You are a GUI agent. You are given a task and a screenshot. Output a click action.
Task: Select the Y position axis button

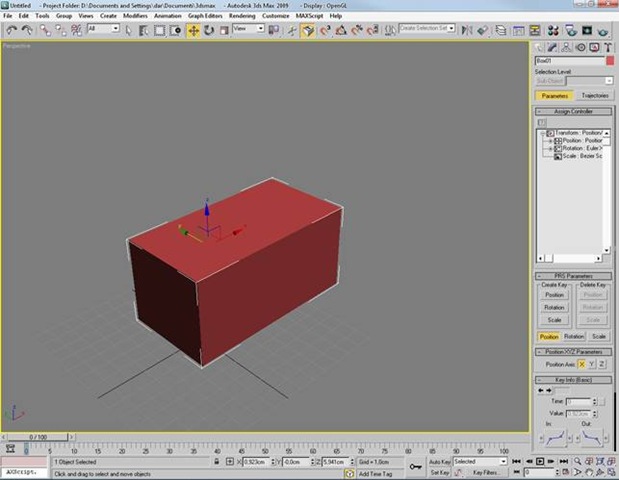click(591, 364)
